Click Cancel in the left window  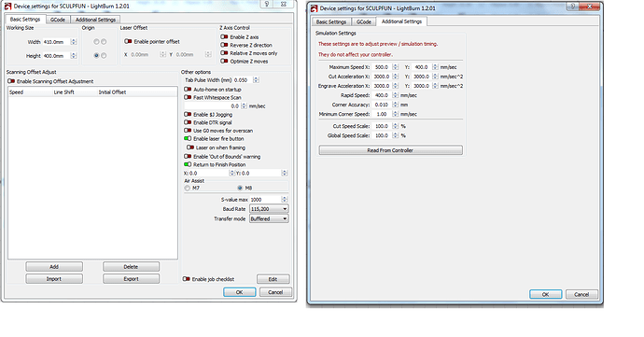click(275, 292)
